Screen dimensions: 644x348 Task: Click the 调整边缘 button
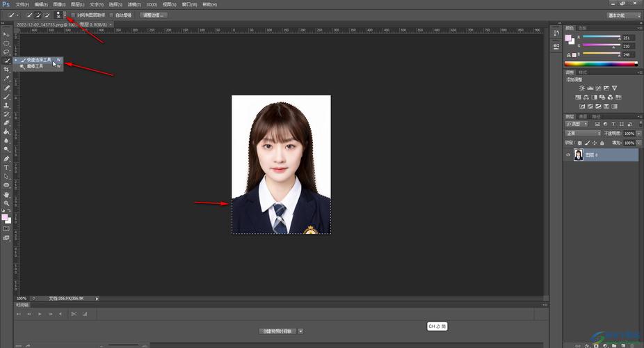154,15
